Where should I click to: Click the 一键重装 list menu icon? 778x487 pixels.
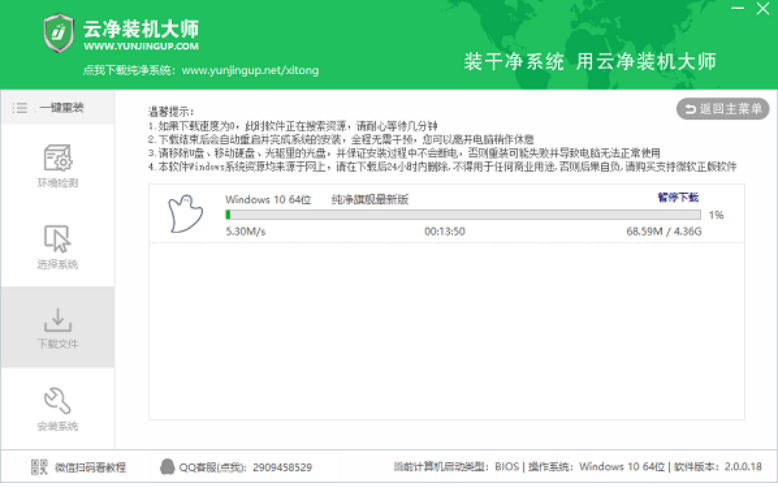coord(20,108)
